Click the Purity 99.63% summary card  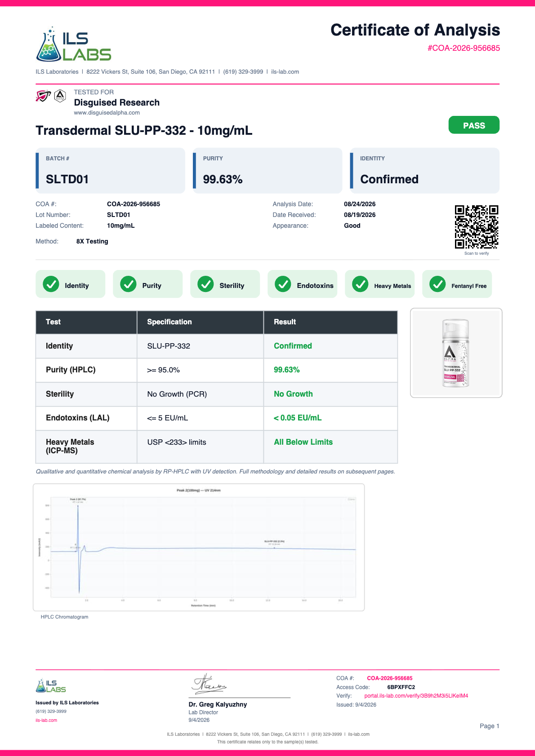pos(267,171)
